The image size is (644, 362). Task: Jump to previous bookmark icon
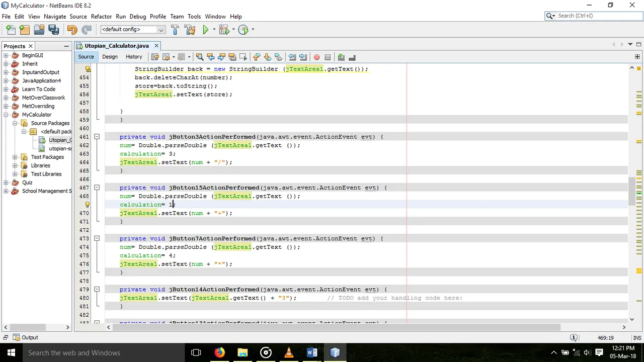click(x=257, y=57)
